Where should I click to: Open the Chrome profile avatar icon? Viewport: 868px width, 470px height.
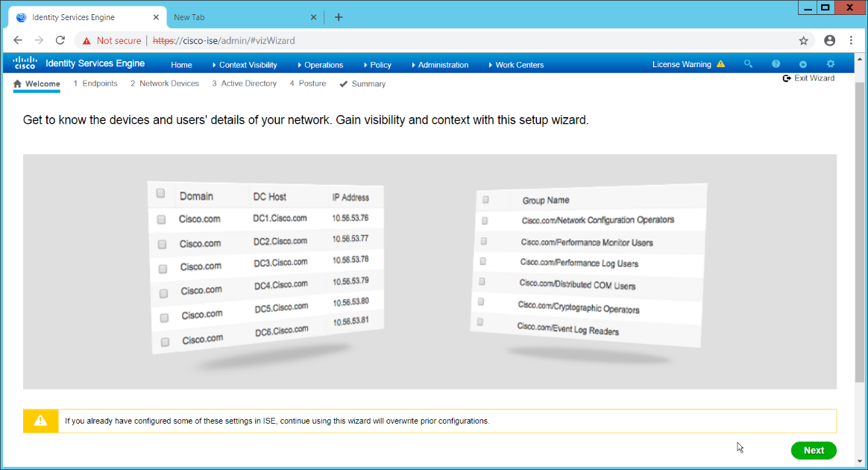pyautogui.click(x=829, y=40)
